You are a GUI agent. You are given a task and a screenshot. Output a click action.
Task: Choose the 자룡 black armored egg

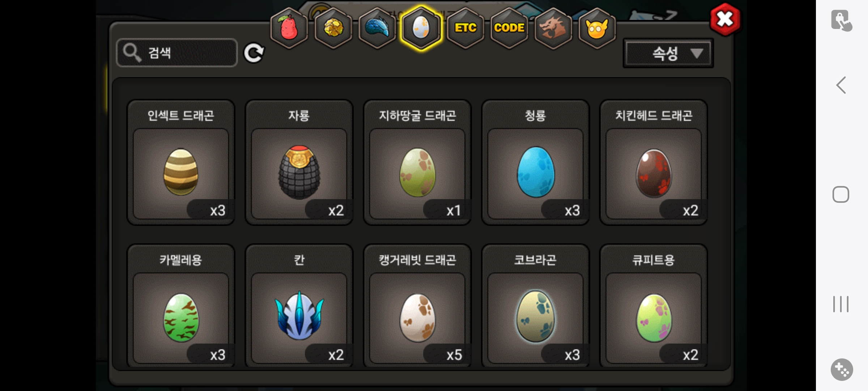(299, 163)
